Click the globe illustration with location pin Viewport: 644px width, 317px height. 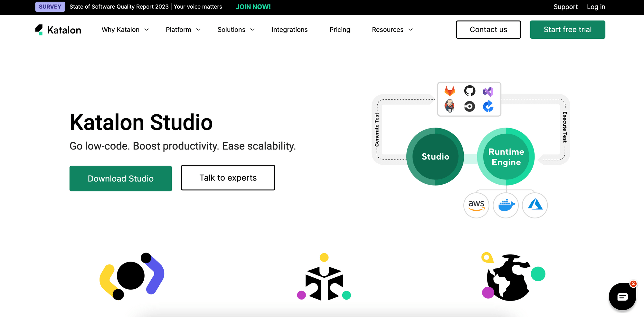(513, 276)
